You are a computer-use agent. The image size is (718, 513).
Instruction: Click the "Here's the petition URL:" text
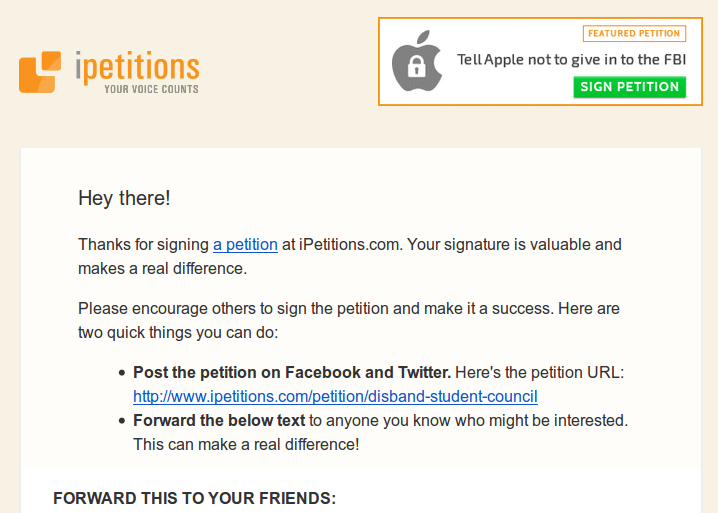point(539,373)
